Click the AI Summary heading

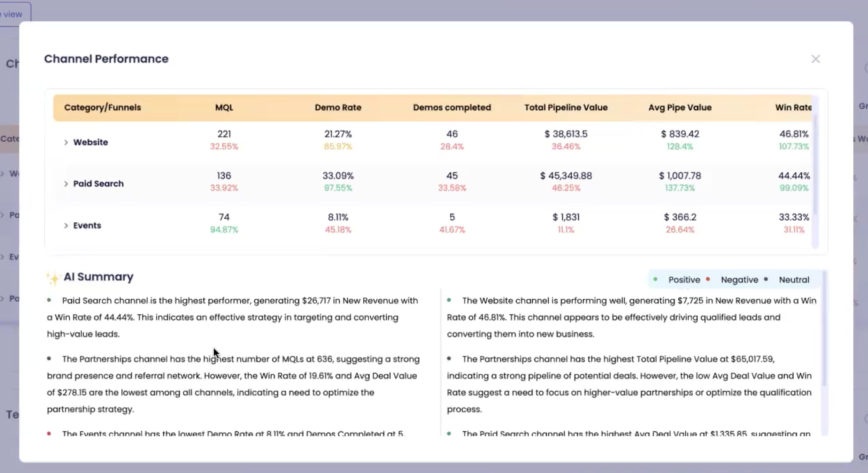click(x=98, y=276)
